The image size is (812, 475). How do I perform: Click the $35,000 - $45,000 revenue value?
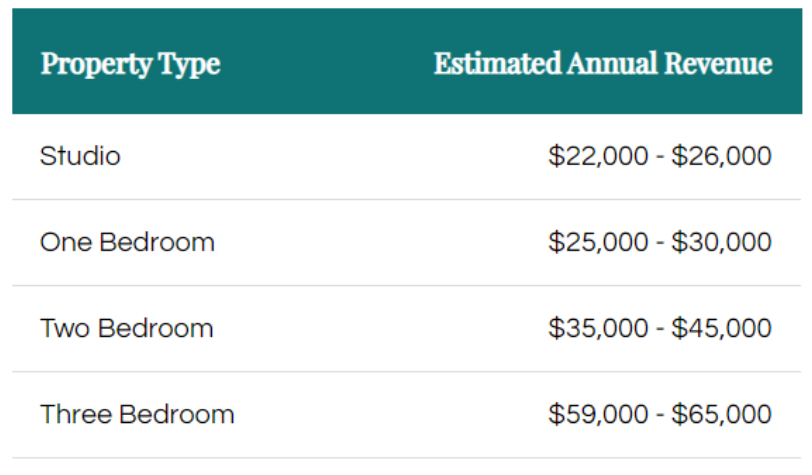pyautogui.click(x=660, y=328)
